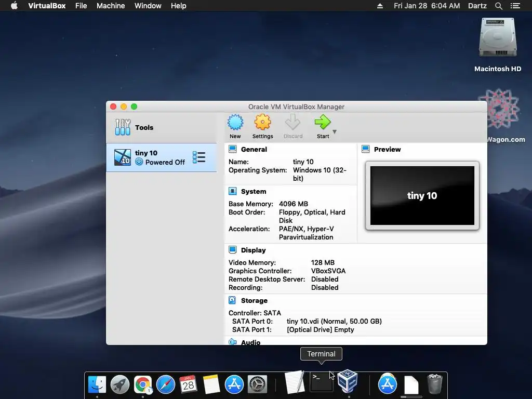Select the Macintosh HD desktop icon
The image size is (532, 399).
point(498,45)
